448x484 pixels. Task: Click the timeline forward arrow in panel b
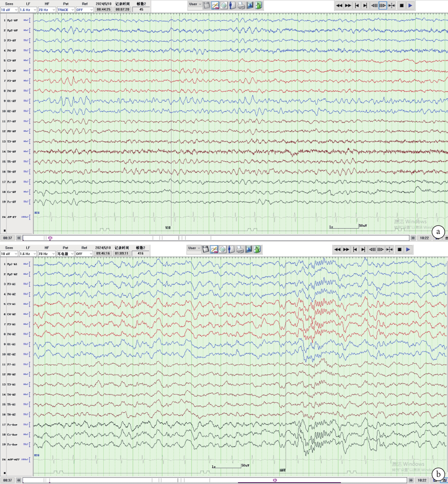coord(411,480)
